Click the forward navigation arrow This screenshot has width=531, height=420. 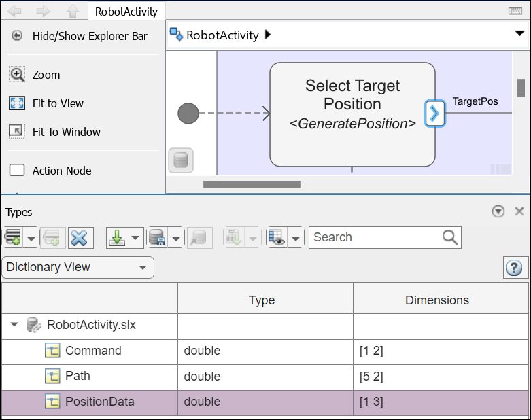(x=43, y=11)
